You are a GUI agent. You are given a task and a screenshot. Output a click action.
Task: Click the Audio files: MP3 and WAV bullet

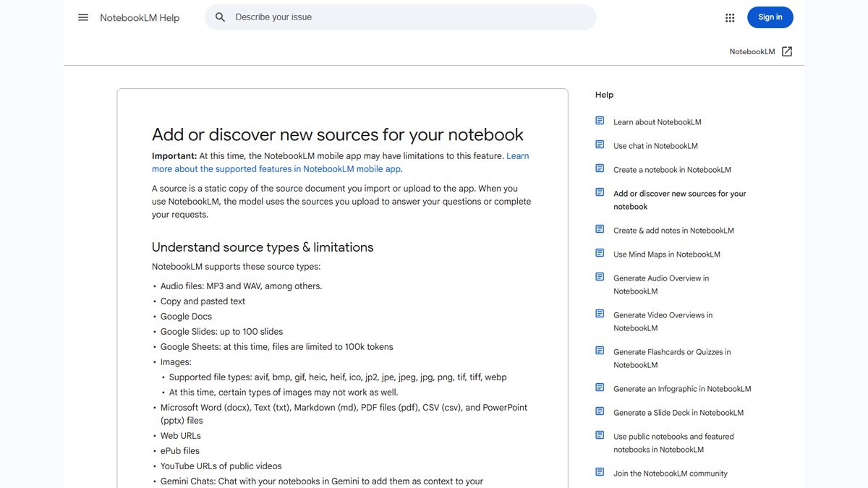(241, 286)
